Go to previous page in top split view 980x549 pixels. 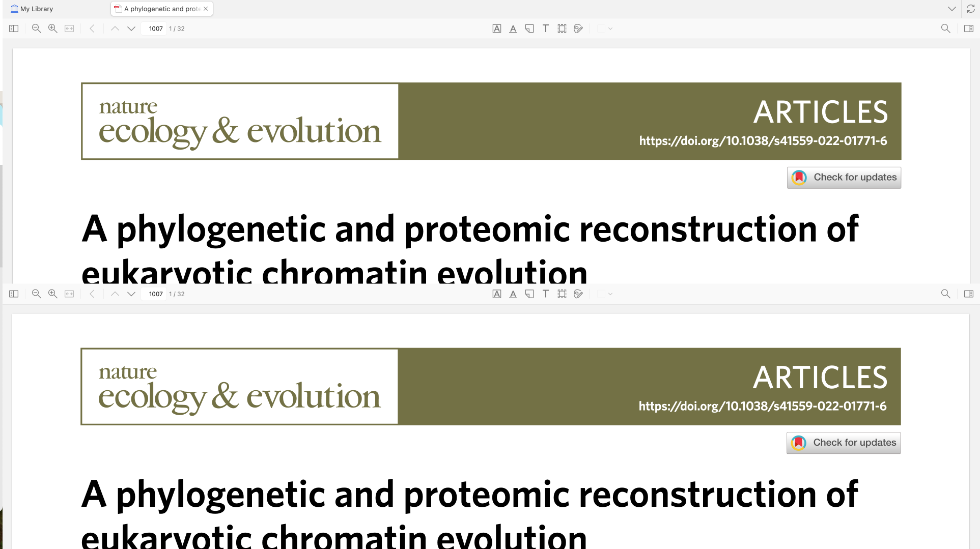pyautogui.click(x=115, y=28)
